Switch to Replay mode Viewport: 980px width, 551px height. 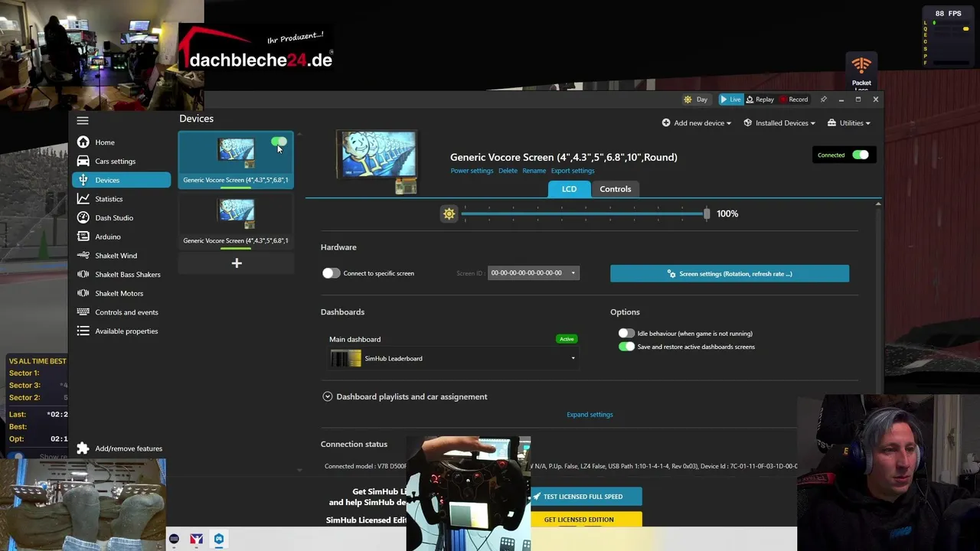[759, 99]
